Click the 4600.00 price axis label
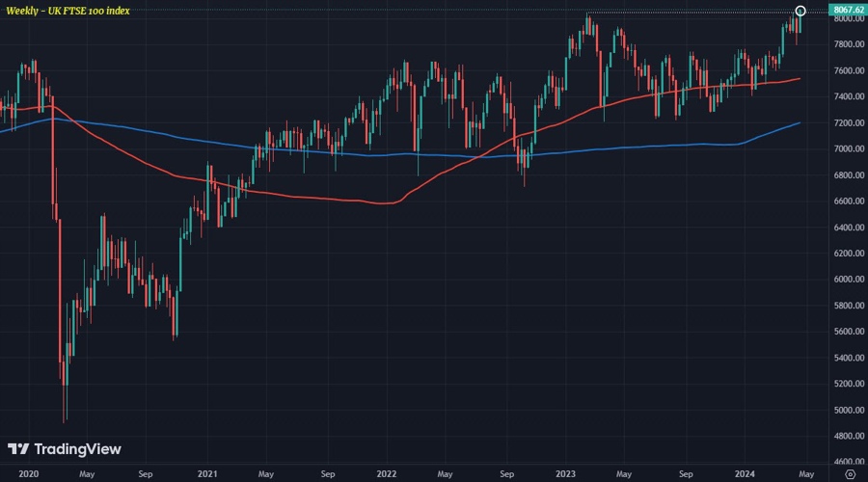 (847, 462)
